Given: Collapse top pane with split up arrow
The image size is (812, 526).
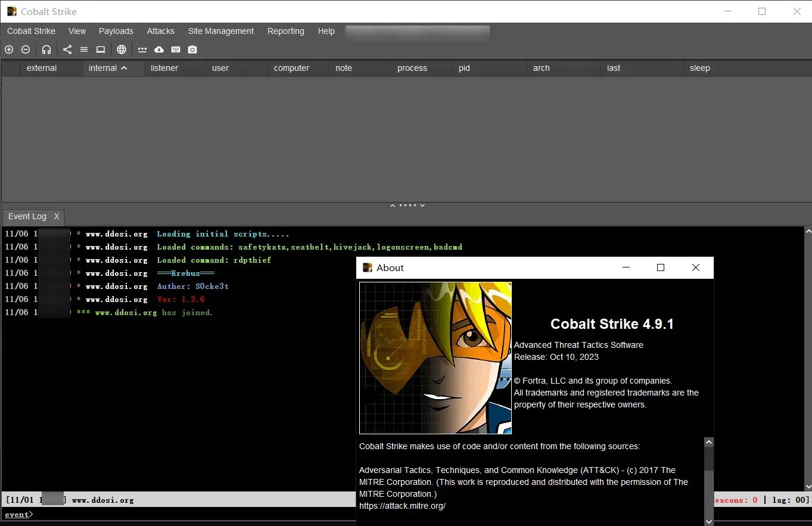Looking at the screenshot, I should tap(393, 206).
